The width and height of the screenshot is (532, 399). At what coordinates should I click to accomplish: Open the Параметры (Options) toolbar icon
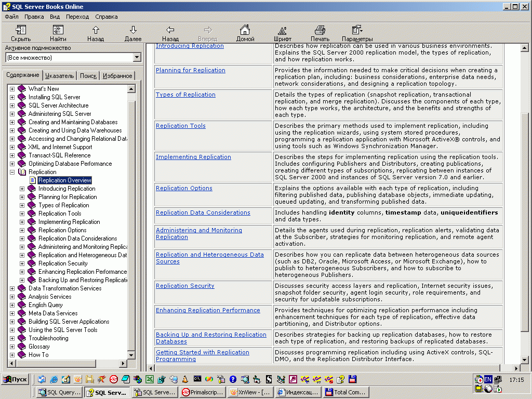[357, 30]
